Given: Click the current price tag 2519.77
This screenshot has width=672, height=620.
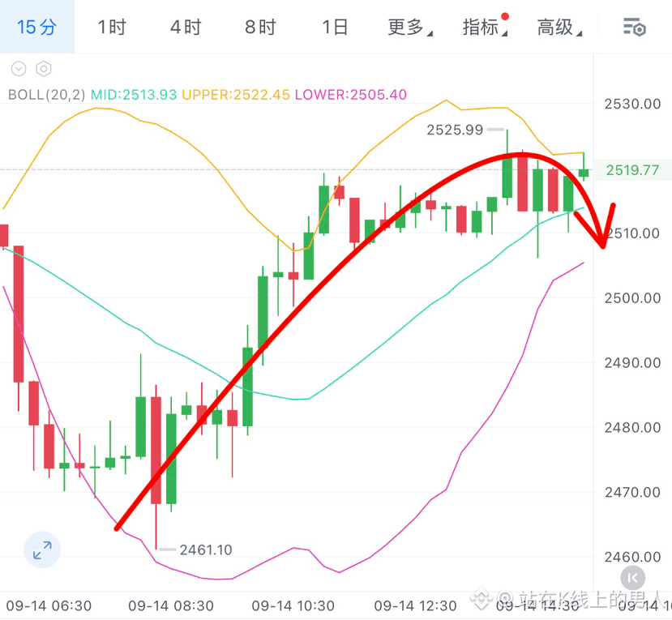Looking at the screenshot, I should 632,170.
